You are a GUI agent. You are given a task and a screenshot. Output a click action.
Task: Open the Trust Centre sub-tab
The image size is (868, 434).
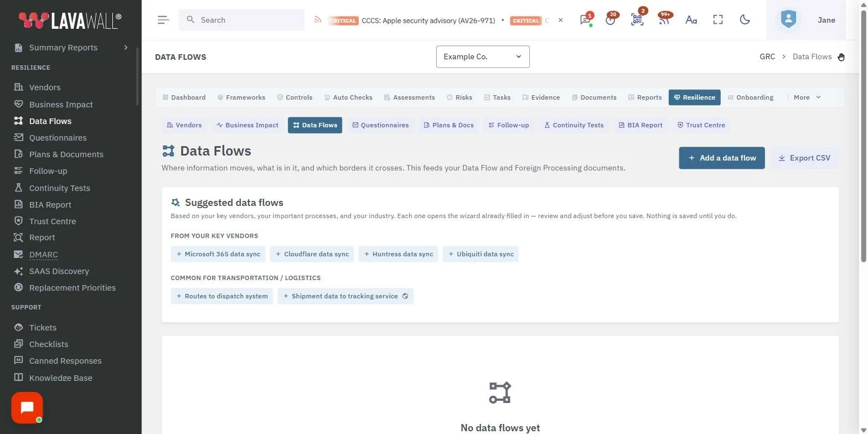point(701,125)
